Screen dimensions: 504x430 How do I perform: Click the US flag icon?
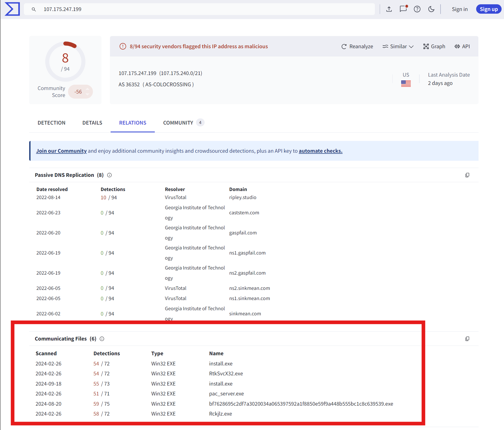[x=406, y=84]
